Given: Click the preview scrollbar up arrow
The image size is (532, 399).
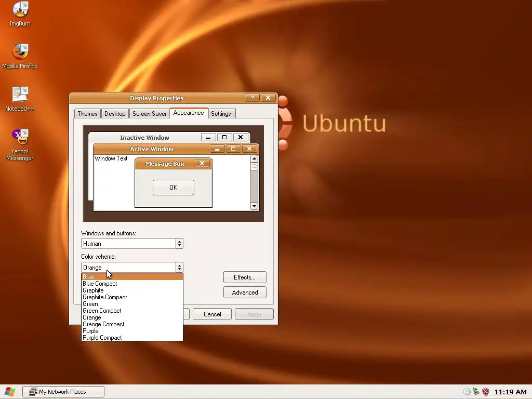Looking at the screenshot, I should click(254, 159).
